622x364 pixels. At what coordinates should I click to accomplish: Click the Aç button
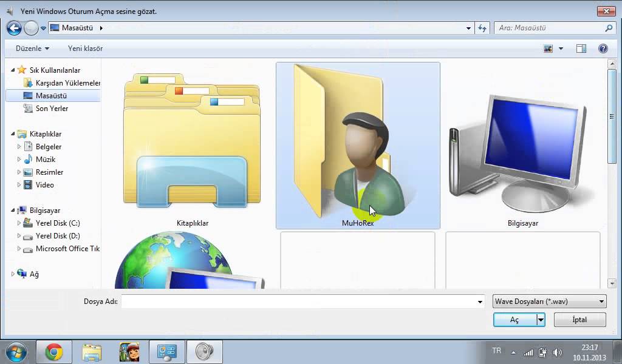pos(514,320)
